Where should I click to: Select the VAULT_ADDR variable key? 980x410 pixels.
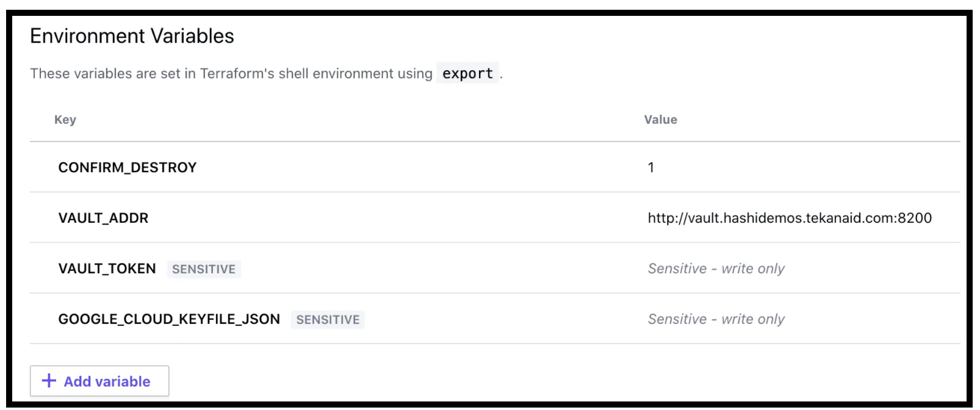coord(103,218)
